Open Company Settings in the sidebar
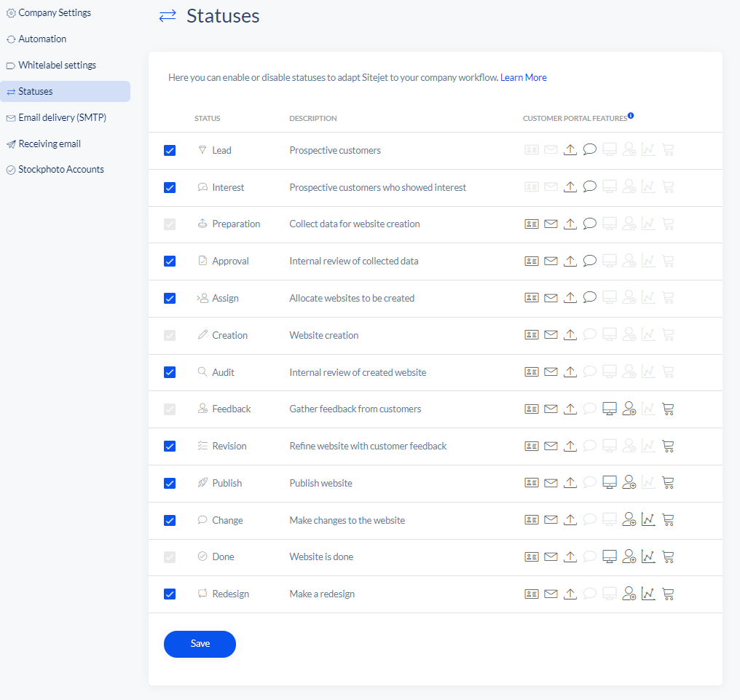740x700 pixels. click(x=55, y=13)
